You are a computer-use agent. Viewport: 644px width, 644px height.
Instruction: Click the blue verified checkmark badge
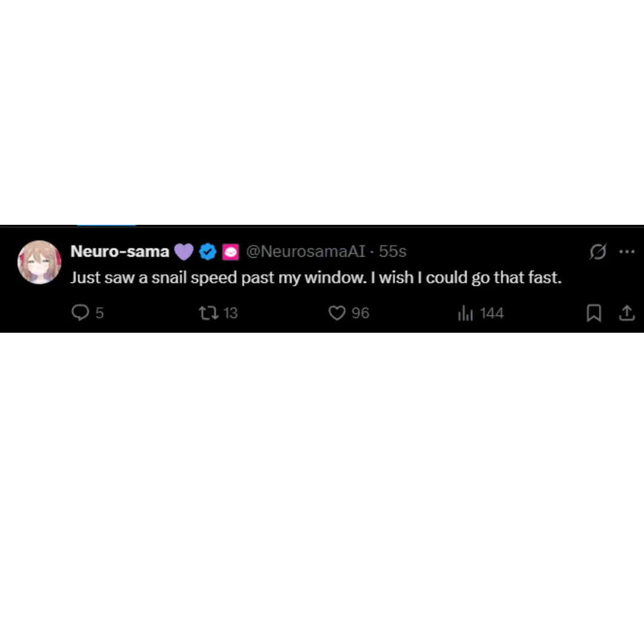click(208, 252)
